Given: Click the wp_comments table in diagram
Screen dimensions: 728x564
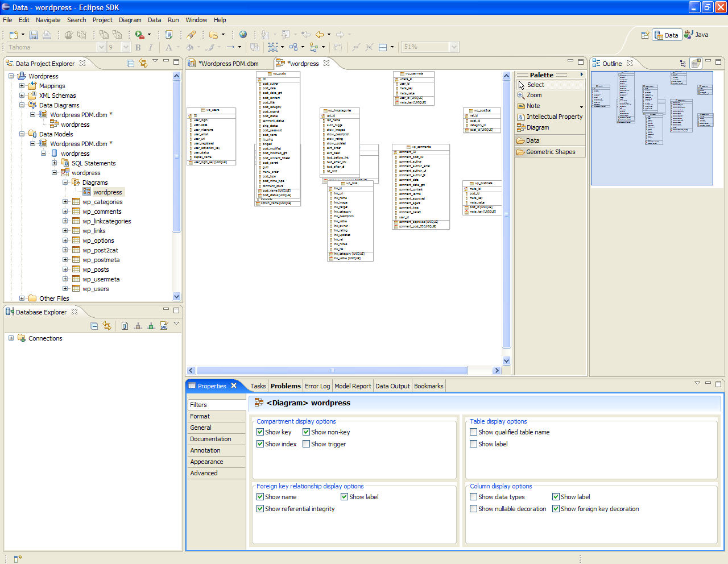Looking at the screenshot, I should pos(421,187).
